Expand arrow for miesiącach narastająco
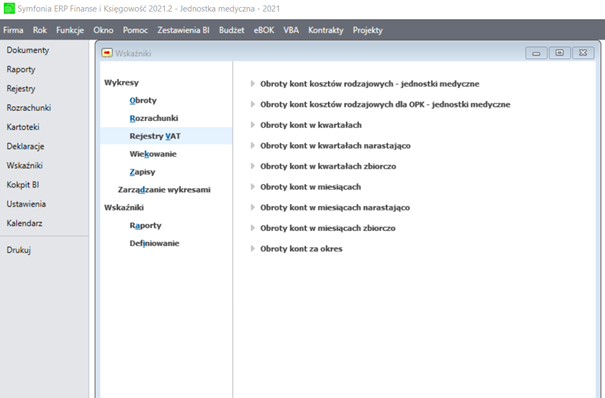 [x=253, y=207]
